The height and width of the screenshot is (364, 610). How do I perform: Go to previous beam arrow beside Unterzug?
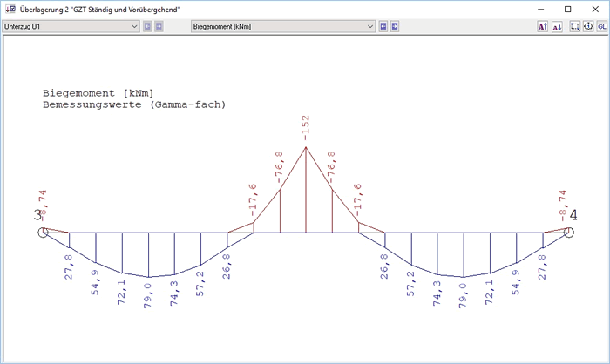point(147,26)
